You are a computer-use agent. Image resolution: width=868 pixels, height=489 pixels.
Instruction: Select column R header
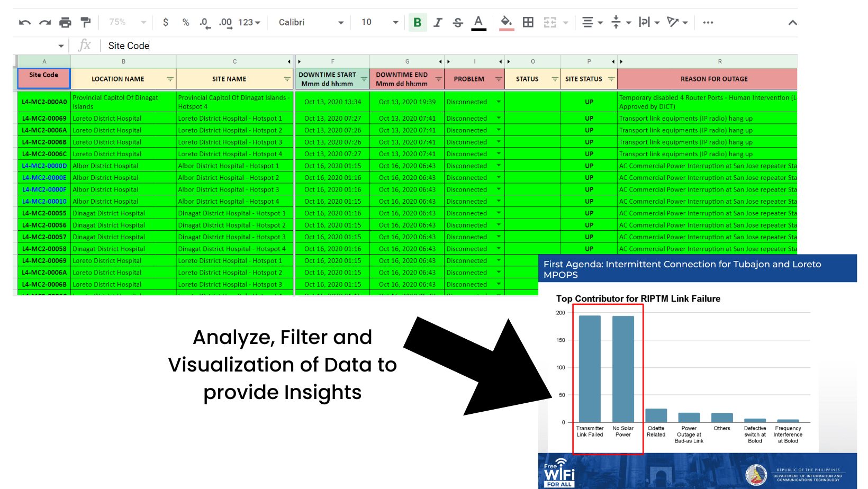click(708, 61)
